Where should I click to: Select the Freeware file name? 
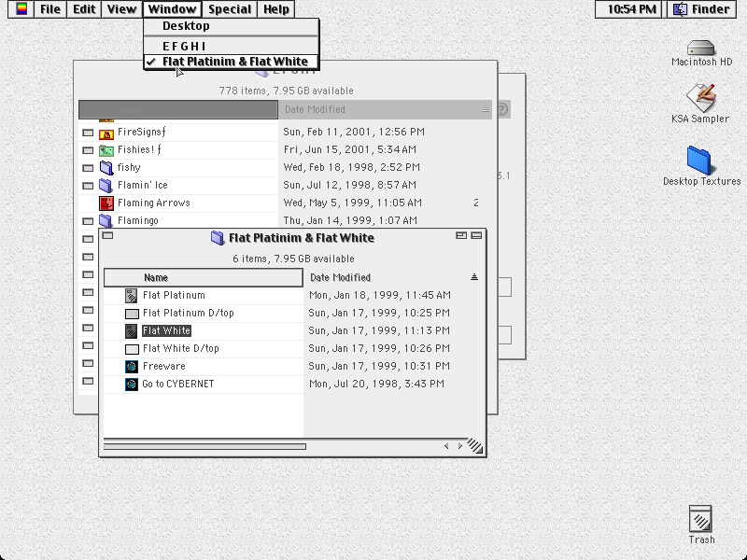(x=164, y=366)
